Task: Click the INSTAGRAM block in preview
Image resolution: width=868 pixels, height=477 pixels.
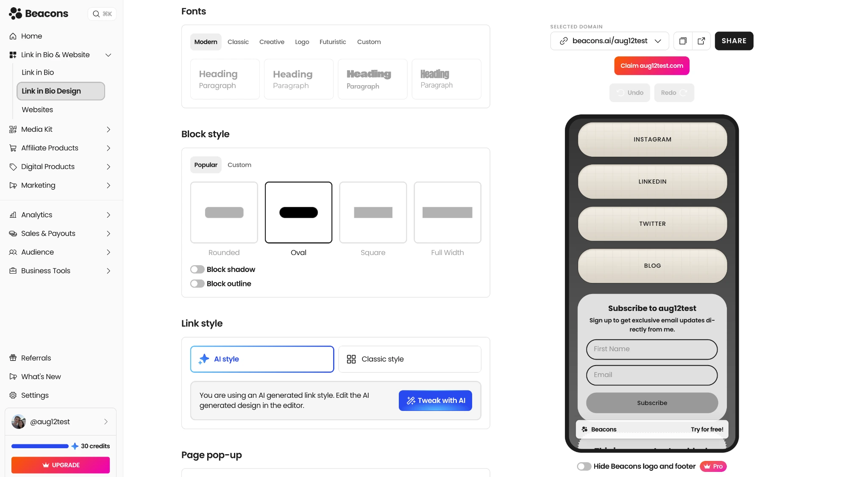Action: 653,139
